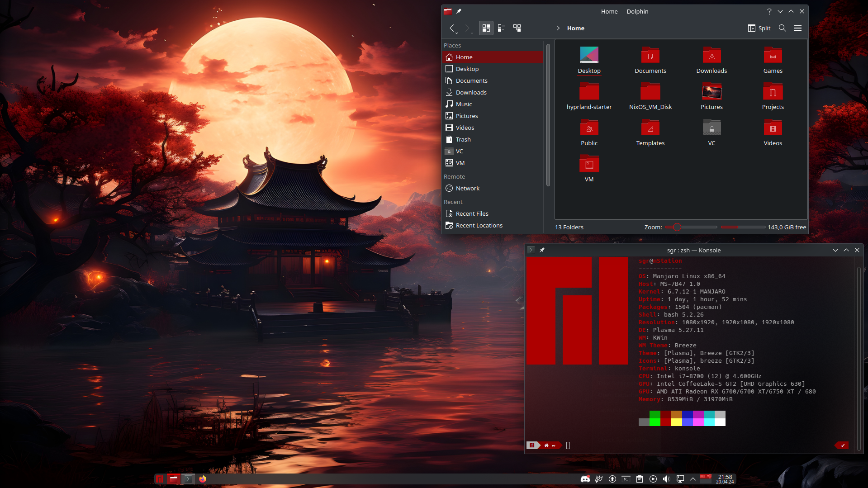
Task: Toggle the pin icon on Konsole titlebar
Action: coord(542,250)
